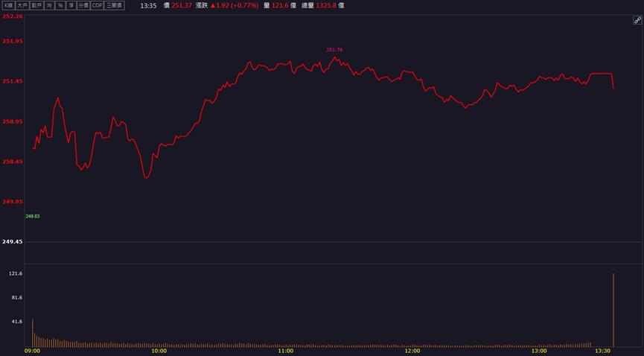Image resolution: width=644 pixels, height=356 pixels.
Task: Click the 09:00 time axis label
Action: tap(33, 351)
